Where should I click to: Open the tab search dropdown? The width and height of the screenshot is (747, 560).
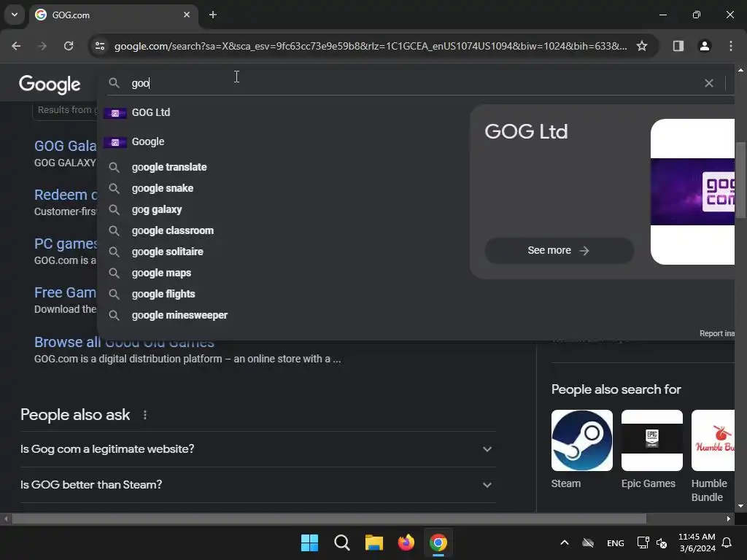pyautogui.click(x=15, y=15)
